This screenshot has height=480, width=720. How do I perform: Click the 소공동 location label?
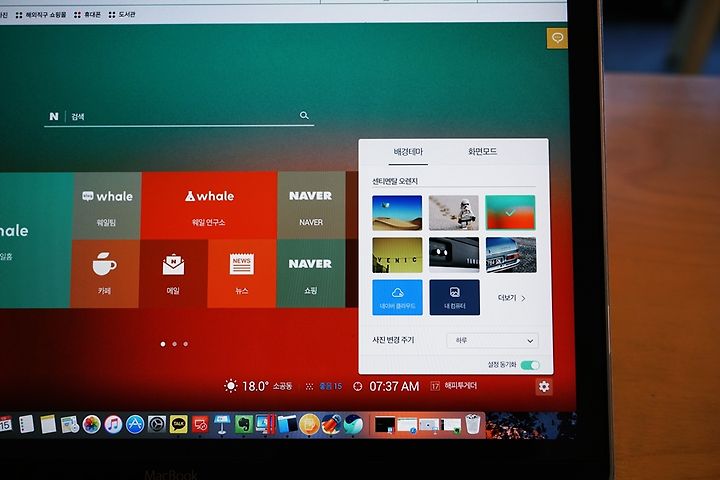pyautogui.click(x=282, y=386)
